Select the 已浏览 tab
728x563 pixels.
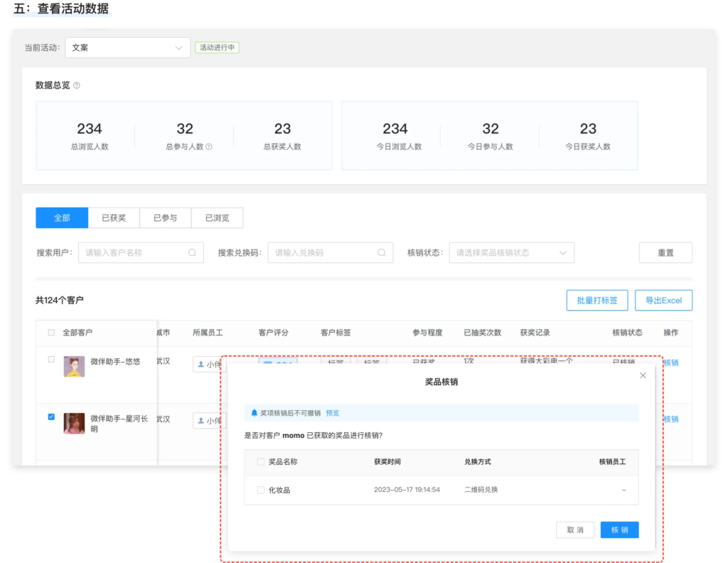(217, 218)
